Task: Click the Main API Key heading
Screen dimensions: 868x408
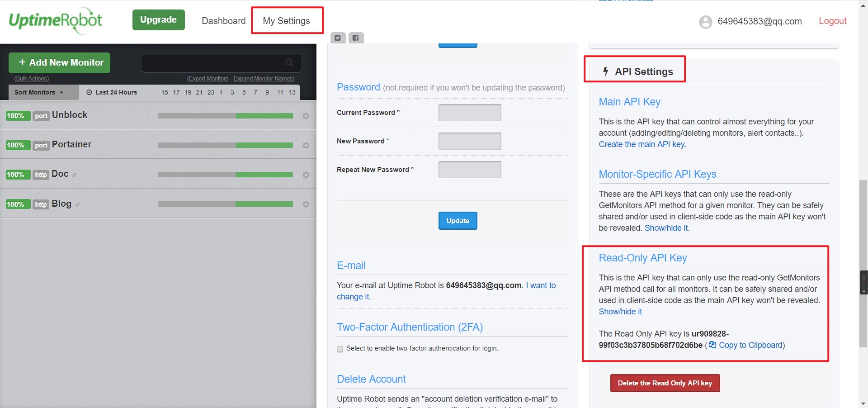Action: point(630,102)
